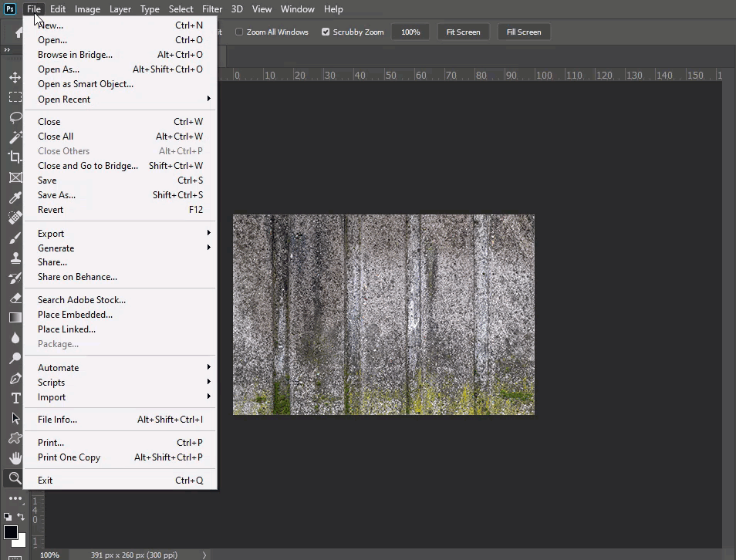
Task: Open the foreground color swatch
Action: click(10, 532)
